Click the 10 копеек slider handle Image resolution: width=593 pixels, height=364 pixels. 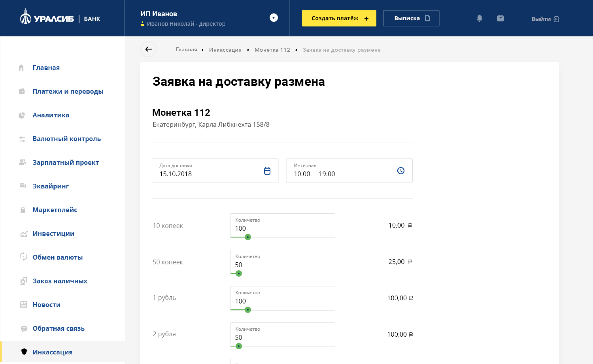[x=248, y=237]
